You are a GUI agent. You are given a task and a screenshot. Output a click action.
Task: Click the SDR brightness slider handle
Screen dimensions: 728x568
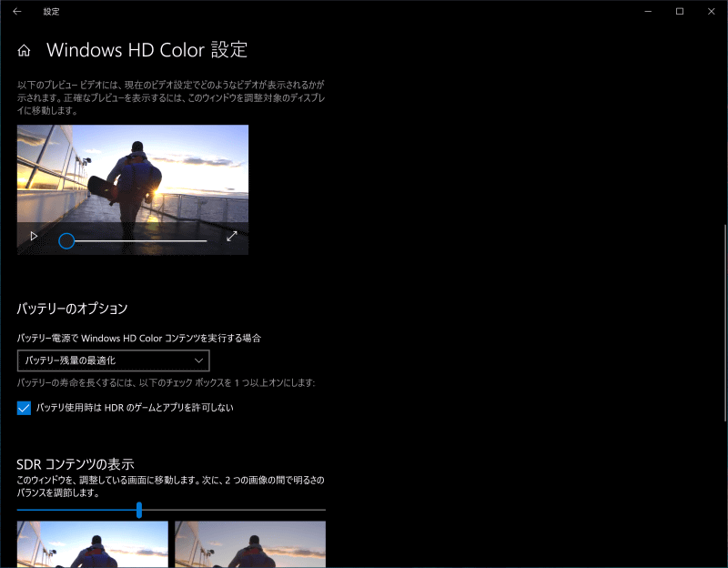[x=138, y=509]
